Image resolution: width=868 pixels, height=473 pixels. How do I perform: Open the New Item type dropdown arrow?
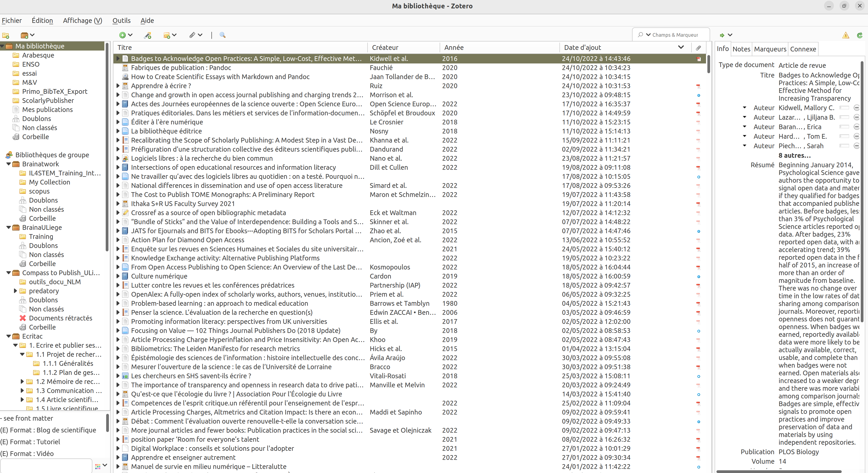(130, 35)
